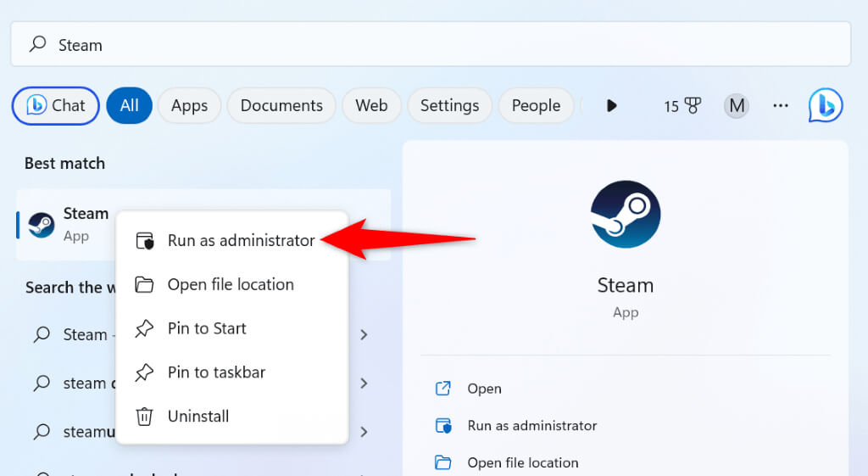Viewport: 868px width, 476px height.
Task: Click Open in the right details pane
Action: click(x=484, y=389)
